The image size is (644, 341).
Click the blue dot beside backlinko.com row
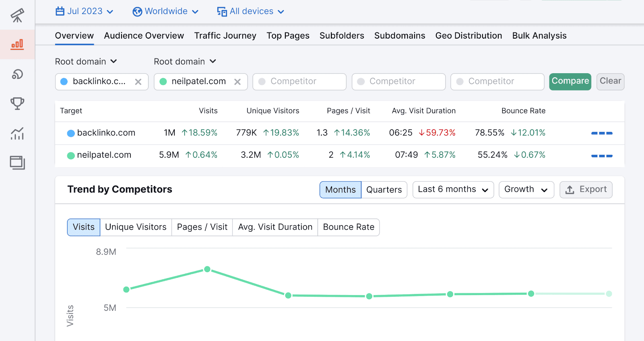(71, 134)
